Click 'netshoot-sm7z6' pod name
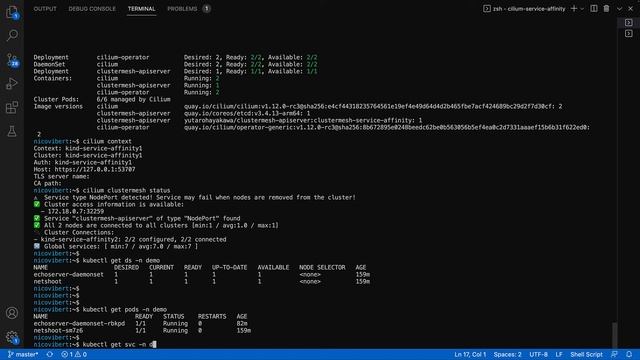Screen dimensions: 640x360 pos(58,331)
